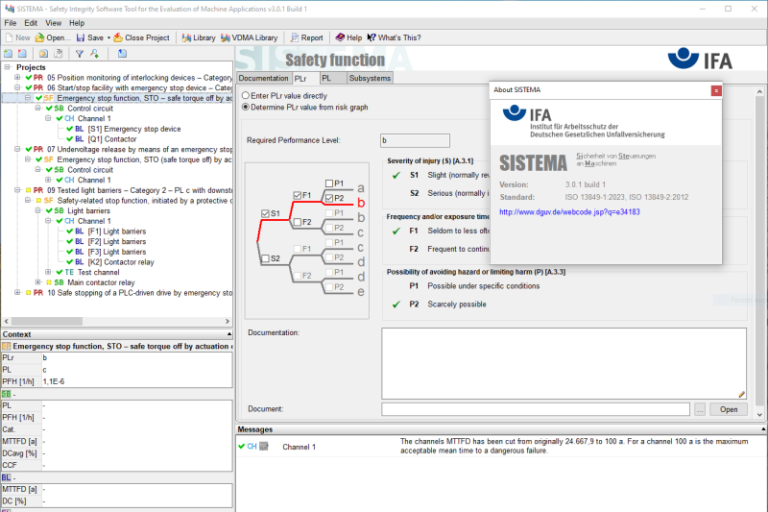The image size is (768, 512).
Task: Open the Save button dropdown arrow
Action: tap(109, 38)
